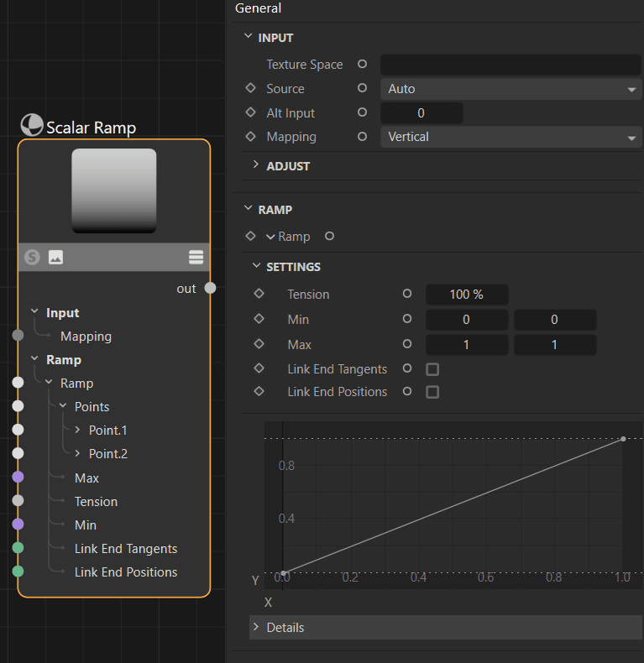Open the node hamburger menu icon

pos(196,258)
